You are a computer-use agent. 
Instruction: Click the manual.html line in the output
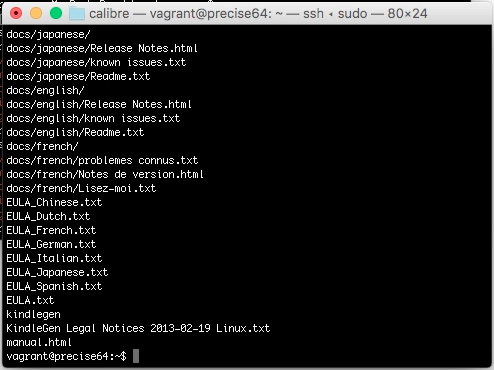pos(39,342)
